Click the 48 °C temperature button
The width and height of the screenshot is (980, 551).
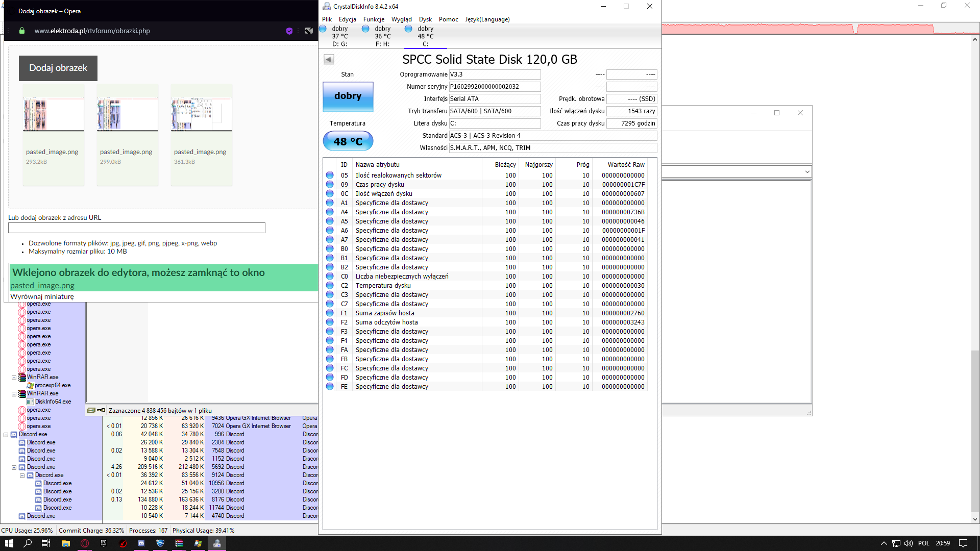coord(348,141)
